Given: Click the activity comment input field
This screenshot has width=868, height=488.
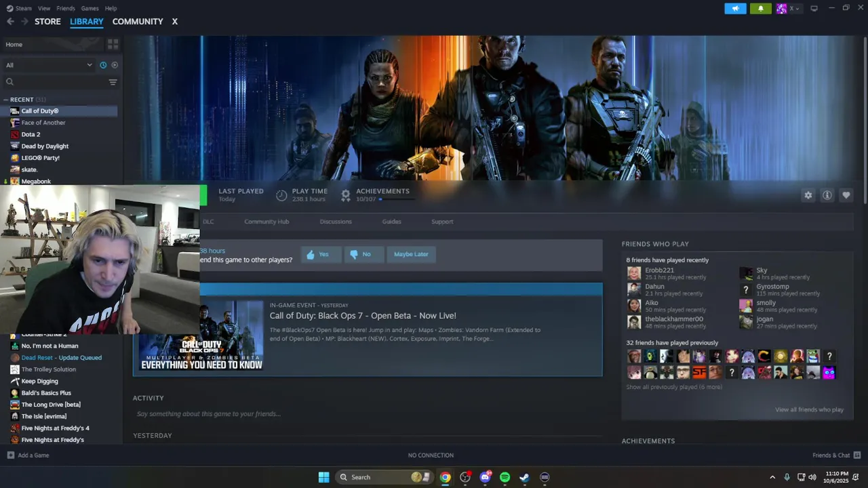Looking at the screenshot, I should point(366,414).
